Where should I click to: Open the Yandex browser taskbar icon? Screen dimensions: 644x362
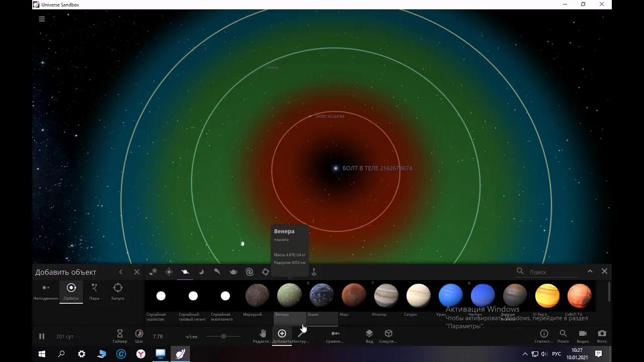click(x=141, y=354)
